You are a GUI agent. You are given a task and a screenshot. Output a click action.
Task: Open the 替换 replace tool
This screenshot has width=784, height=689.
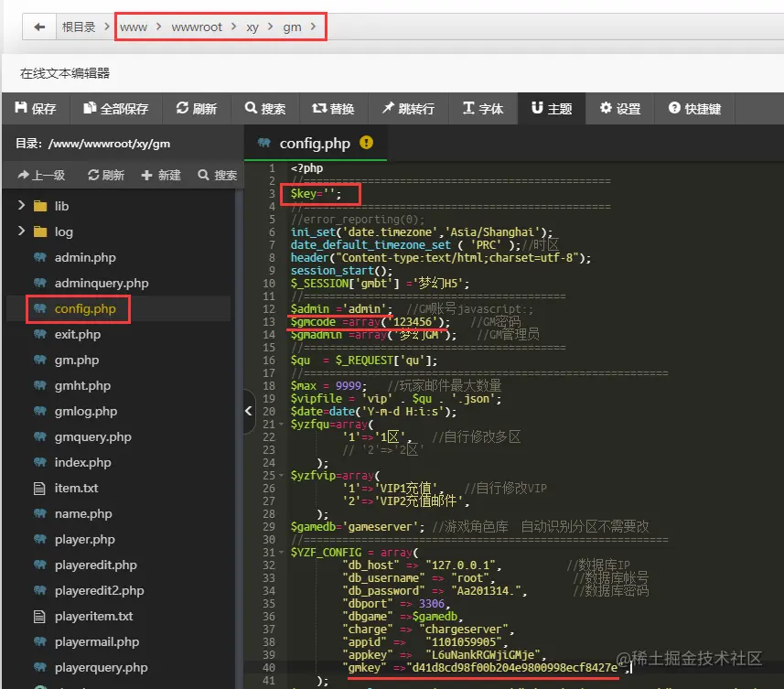[334, 109]
